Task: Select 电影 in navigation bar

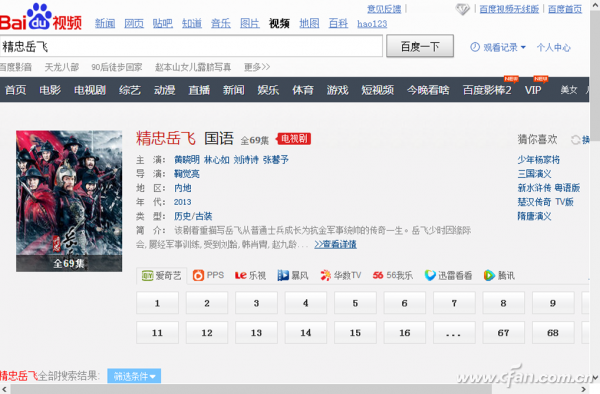Action: coord(50,90)
